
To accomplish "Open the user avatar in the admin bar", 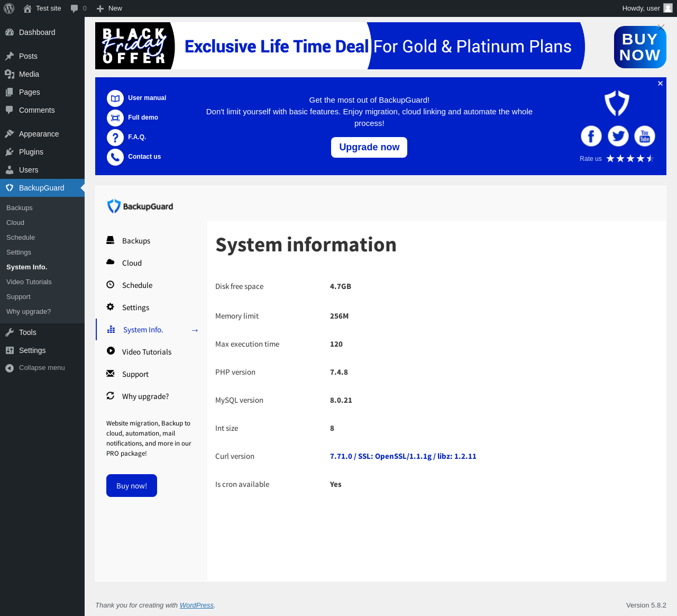I will pos(668,8).
